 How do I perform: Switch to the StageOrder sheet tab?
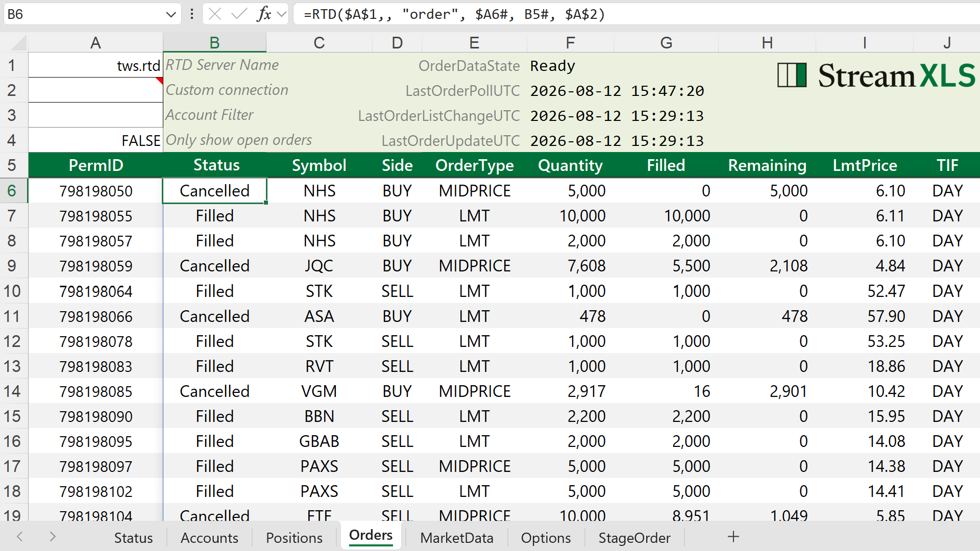634,538
